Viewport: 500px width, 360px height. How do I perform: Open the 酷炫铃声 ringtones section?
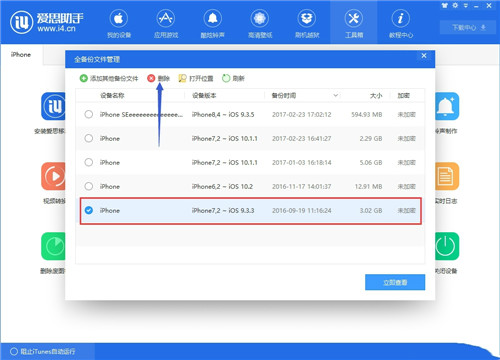(x=213, y=23)
